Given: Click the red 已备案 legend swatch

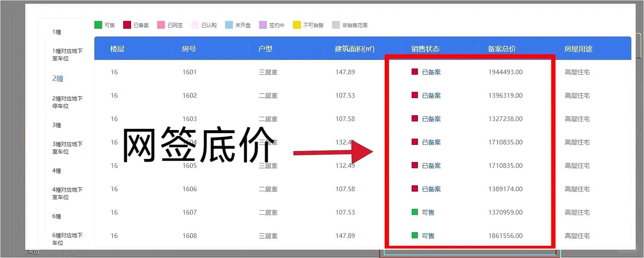Looking at the screenshot, I should [127, 25].
